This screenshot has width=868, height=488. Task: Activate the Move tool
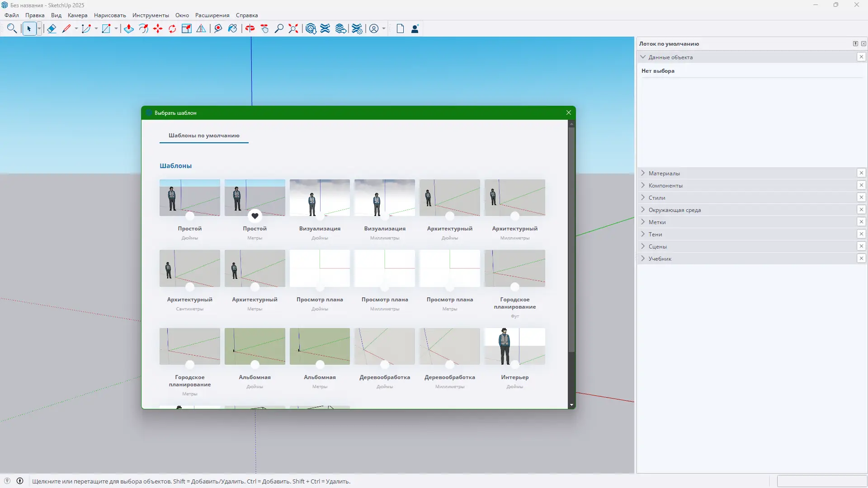pyautogui.click(x=159, y=28)
